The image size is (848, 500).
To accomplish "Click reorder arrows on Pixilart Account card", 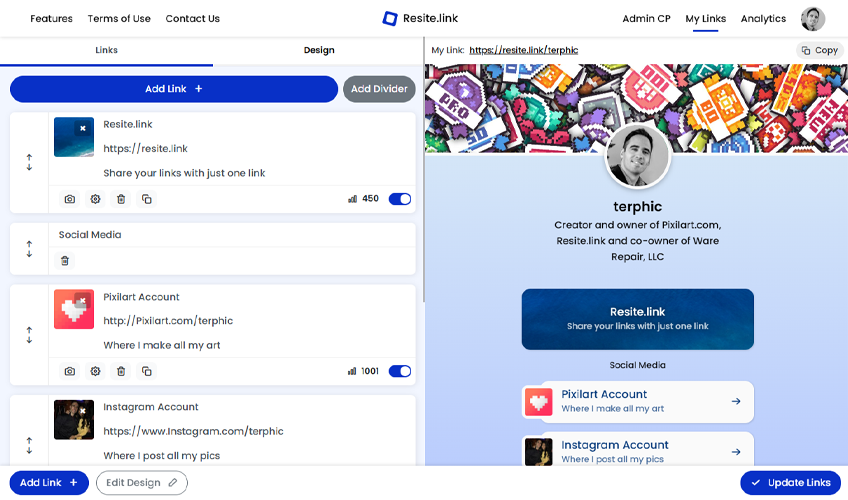I will (x=29, y=335).
